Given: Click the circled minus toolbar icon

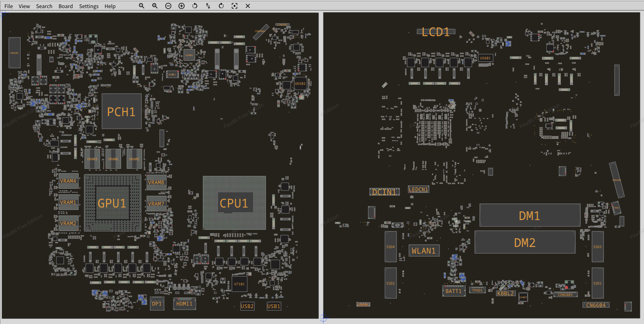Looking at the screenshot, I should pos(168,6).
